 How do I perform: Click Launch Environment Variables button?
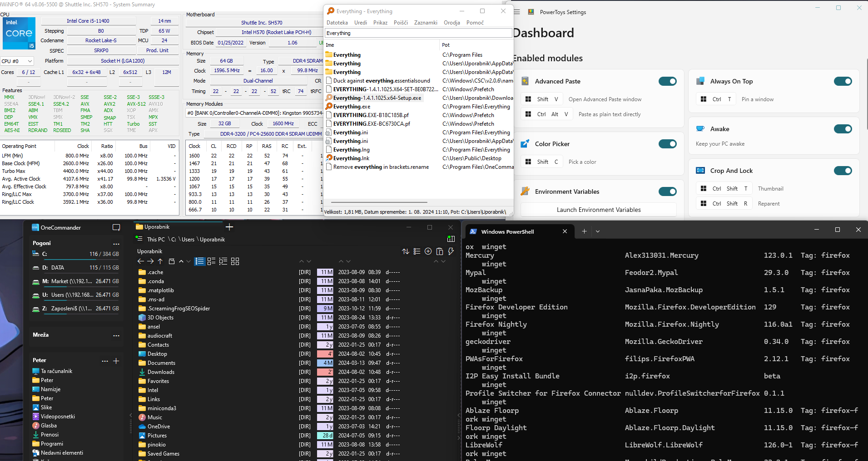click(598, 210)
